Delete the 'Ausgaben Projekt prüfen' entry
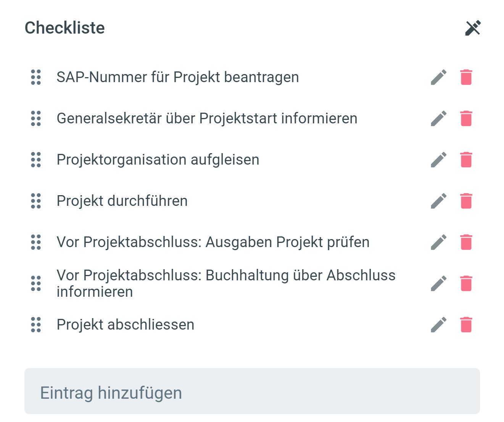Viewport: 504px width, 422px height. (466, 242)
